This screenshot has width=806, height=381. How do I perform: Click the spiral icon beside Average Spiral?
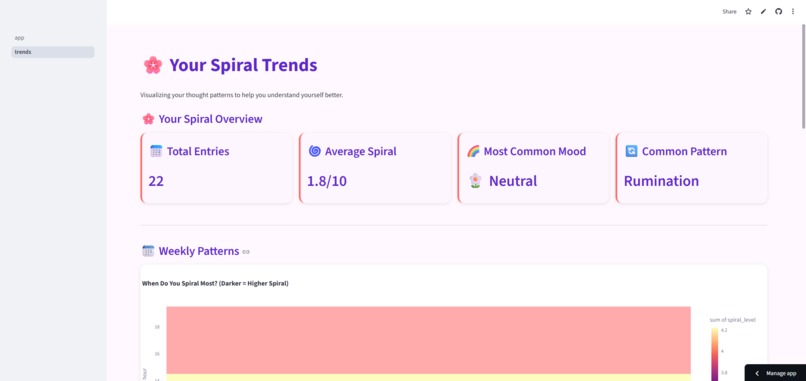pos(315,151)
